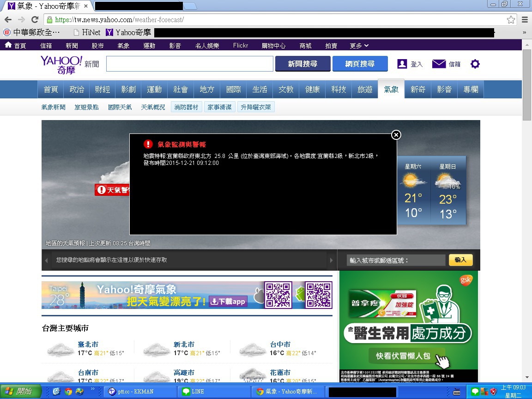Open the HiNet bookmark

point(88,33)
